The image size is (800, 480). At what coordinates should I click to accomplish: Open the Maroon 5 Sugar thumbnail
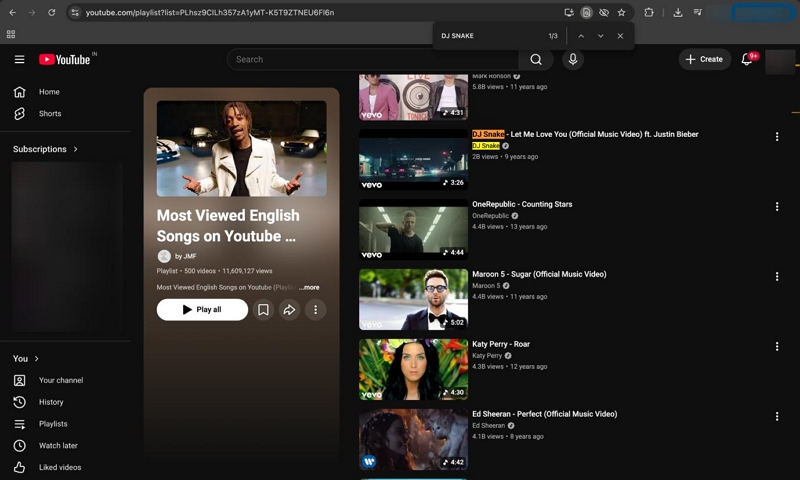tap(413, 299)
